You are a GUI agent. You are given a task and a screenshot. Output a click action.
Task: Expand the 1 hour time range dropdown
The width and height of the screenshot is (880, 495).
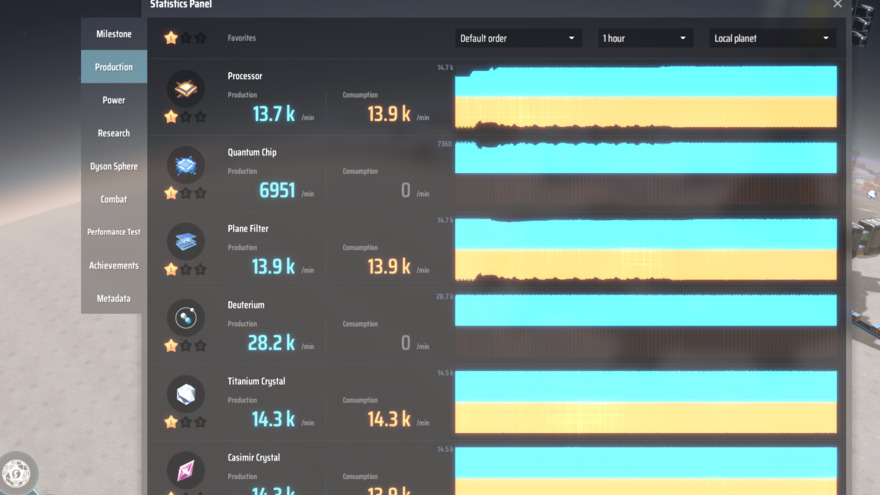(645, 38)
